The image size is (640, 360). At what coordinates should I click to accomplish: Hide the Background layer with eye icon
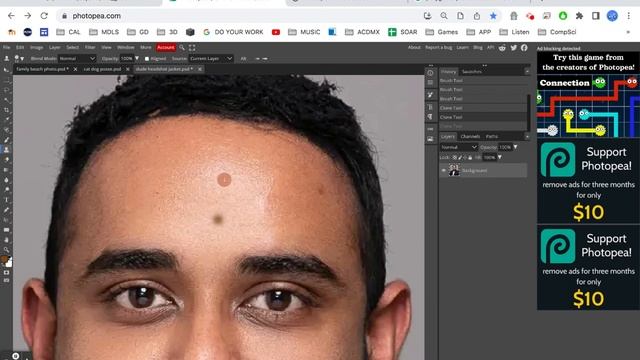pyautogui.click(x=444, y=170)
